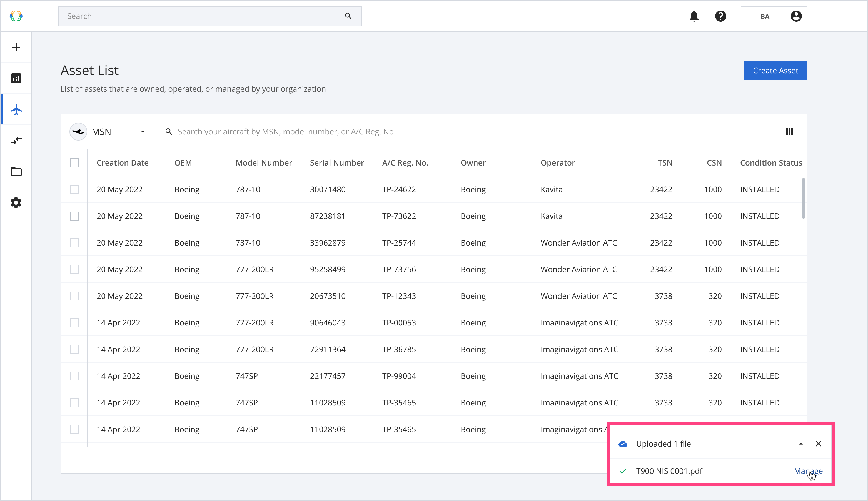868x501 pixels.
Task: Click the plus icon in the sidebar
Action: (16, 47)
